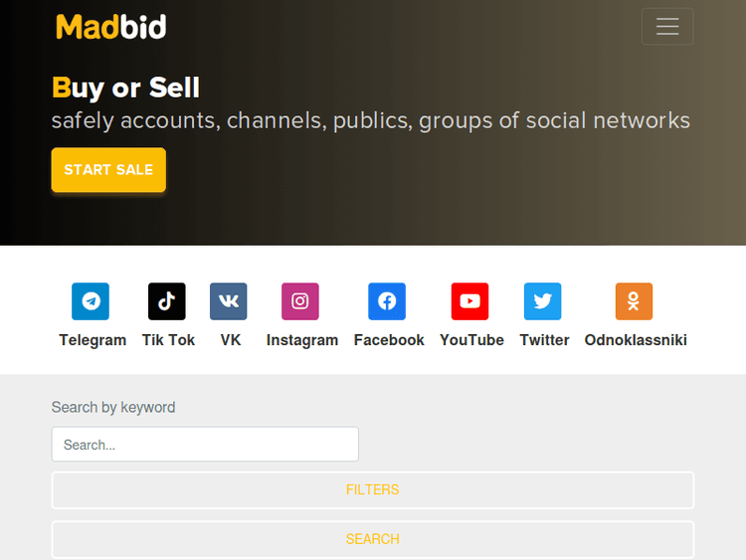This screenshot has width=746, height=560.
Task: Focus the keyword search input field
Action: pyautogui.click(x=205, y=445)
